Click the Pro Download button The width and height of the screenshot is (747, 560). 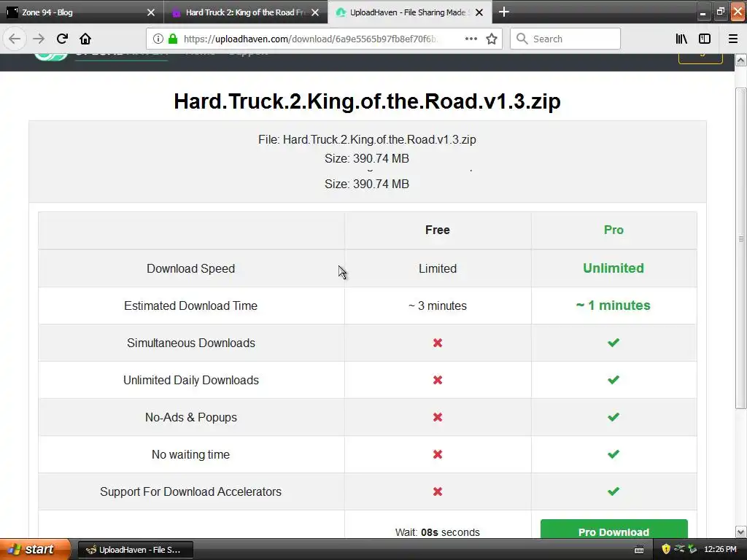614,529
